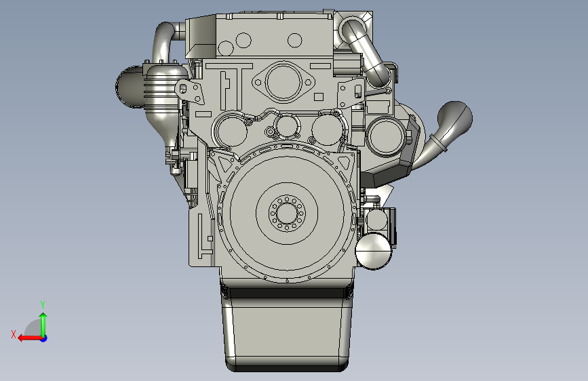Image resolution: width=588 pixels, height=381 pixels.
Task: Click the red X axis arrow of the triad
Action: pyautogui.click(x=30, y=338)
